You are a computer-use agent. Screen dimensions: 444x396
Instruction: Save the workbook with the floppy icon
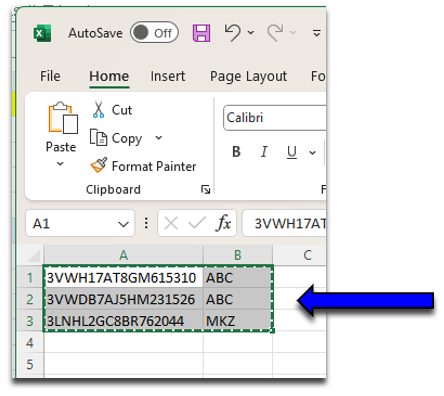coord(201,33)
